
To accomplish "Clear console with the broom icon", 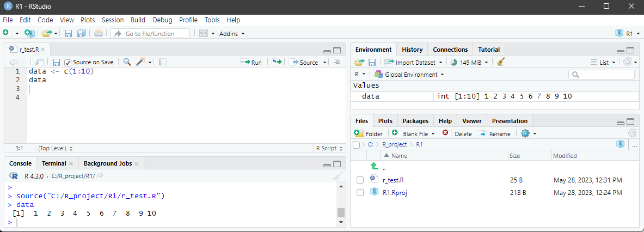I will (337, 176).
